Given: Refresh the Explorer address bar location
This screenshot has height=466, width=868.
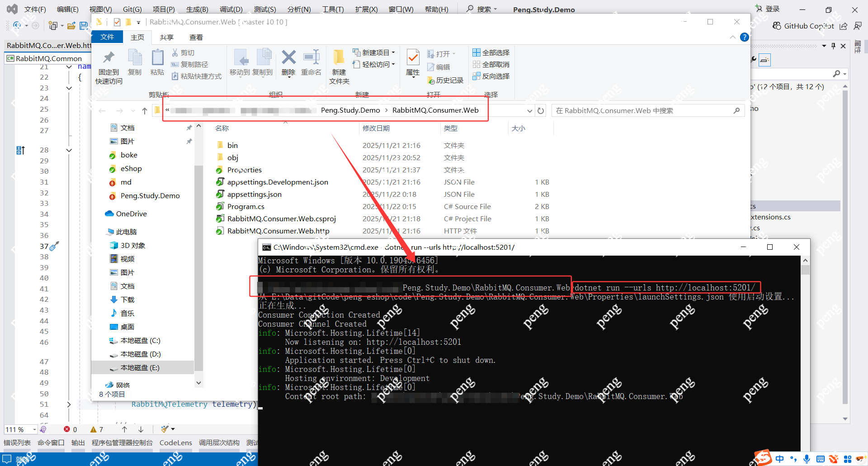Looking at the screenshot, I should coord(541,110).
